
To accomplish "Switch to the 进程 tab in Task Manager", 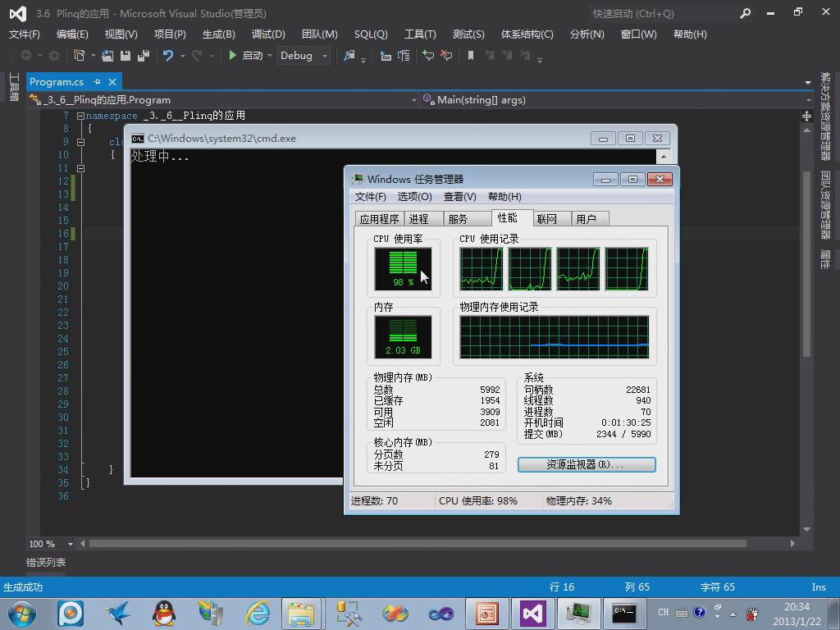I will 424,218.
